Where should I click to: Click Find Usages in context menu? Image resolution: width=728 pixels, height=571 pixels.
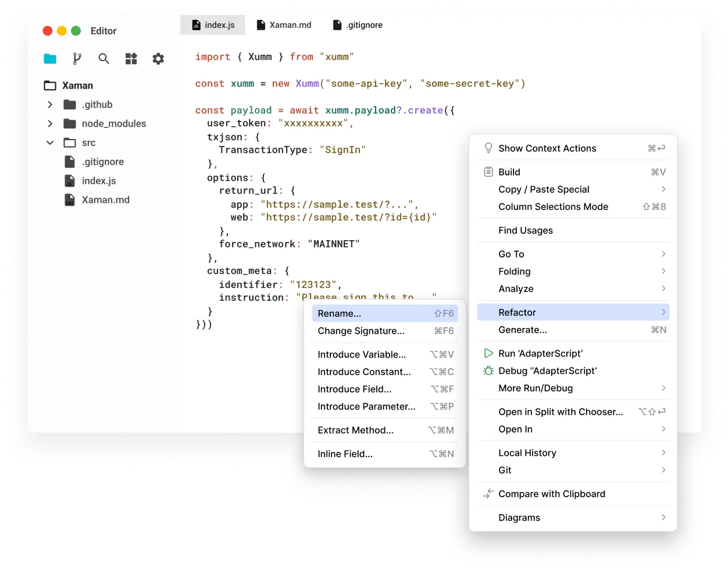click(x=525, y=231)
